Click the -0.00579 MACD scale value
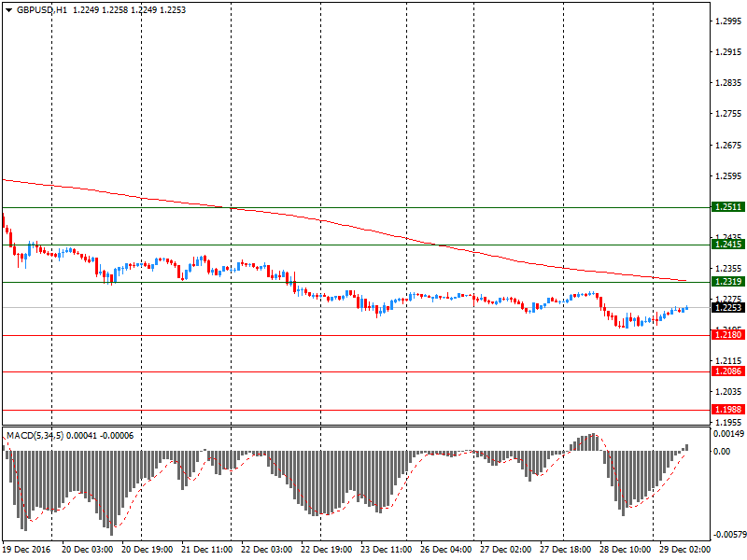This screenshot has width=747, height=560. 729,535
